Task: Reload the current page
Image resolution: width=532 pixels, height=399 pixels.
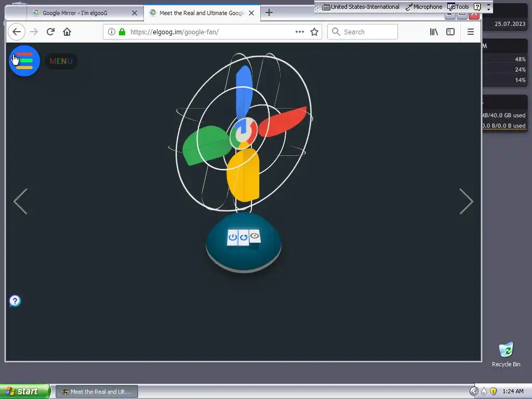Action: click(50, 32)
